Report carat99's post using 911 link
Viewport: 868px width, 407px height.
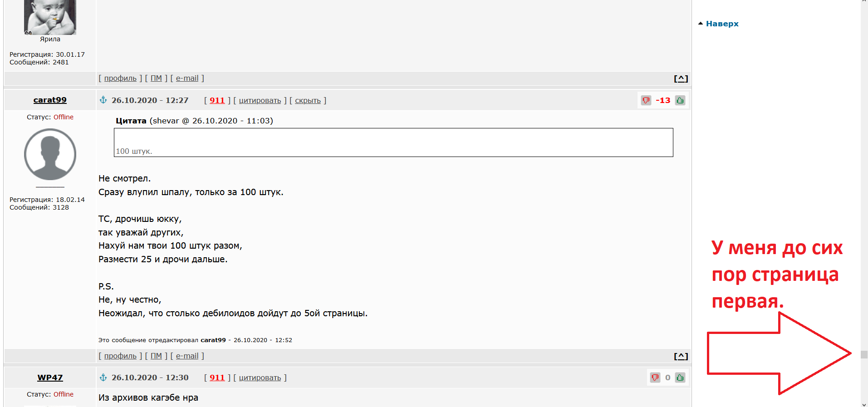point(217,100)
